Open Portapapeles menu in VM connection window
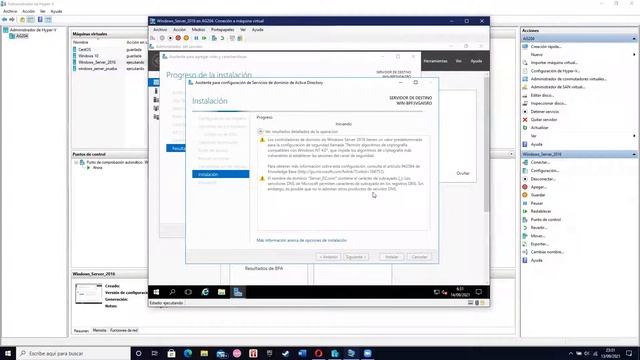Screen dimensions: 640x360 pyautogui.click(x=222, y=30)
